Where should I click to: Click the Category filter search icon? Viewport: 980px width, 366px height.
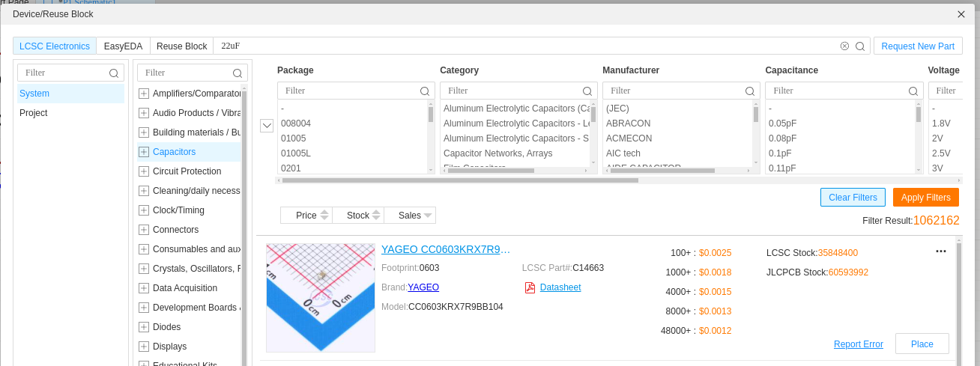pos(587,91)
